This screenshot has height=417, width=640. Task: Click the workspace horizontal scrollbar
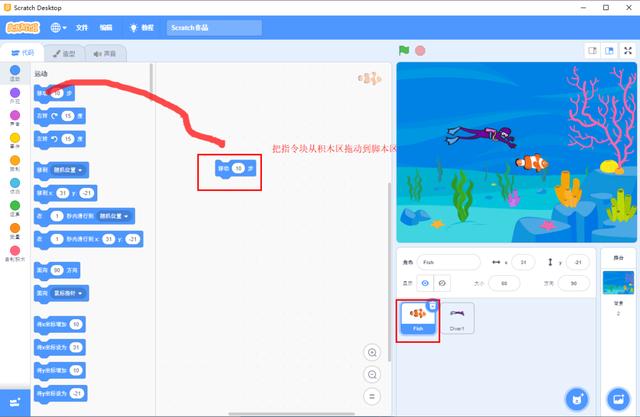pyautogui.click(x=291, y=414)
